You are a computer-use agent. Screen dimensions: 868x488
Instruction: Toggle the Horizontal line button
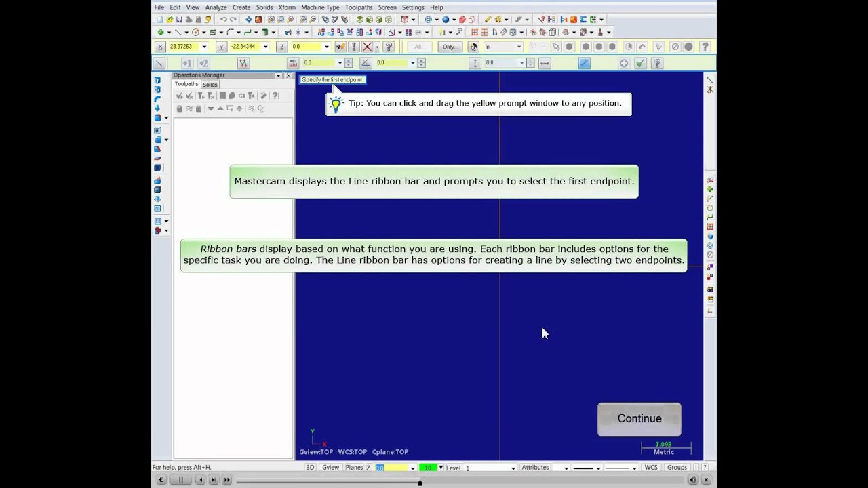545,63
